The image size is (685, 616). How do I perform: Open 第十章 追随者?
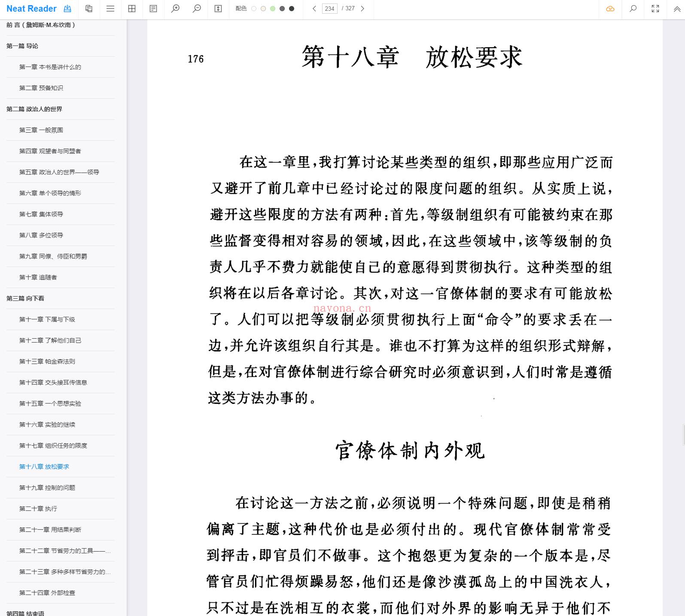pyautogui.click(x=38, y=277)
